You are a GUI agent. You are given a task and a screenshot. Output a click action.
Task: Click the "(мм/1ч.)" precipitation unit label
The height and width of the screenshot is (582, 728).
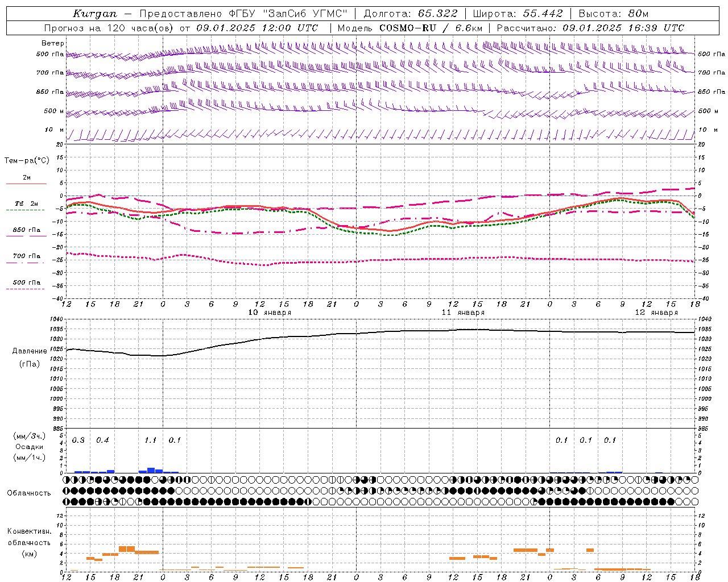pyautogui.click(x=29, y=458)
